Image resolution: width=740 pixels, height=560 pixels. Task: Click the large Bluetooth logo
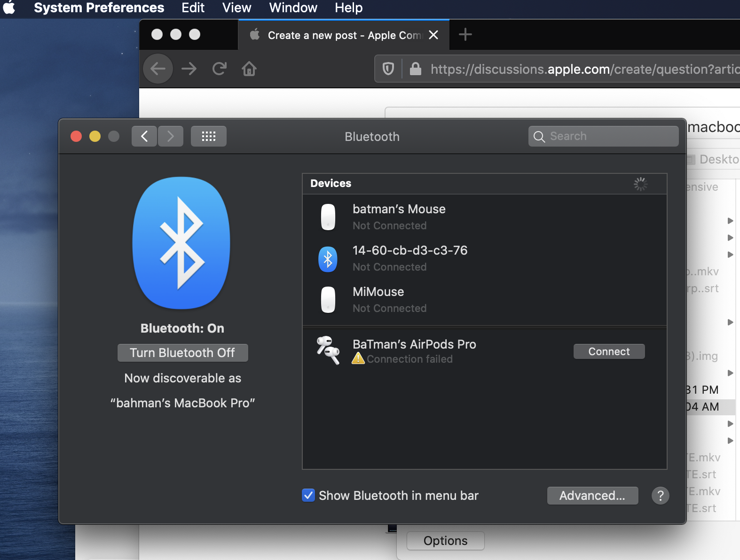coord(181,242)
